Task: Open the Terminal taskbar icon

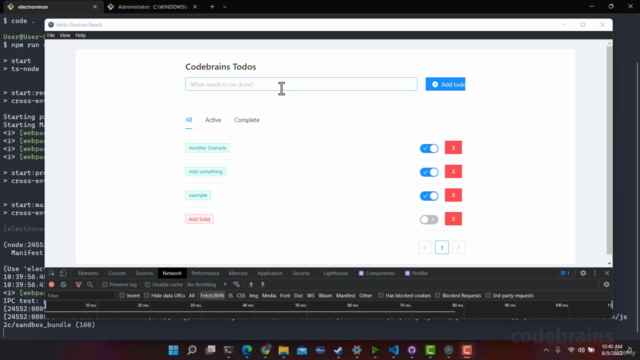Action: pyautogui.click(x=229, y=350)
